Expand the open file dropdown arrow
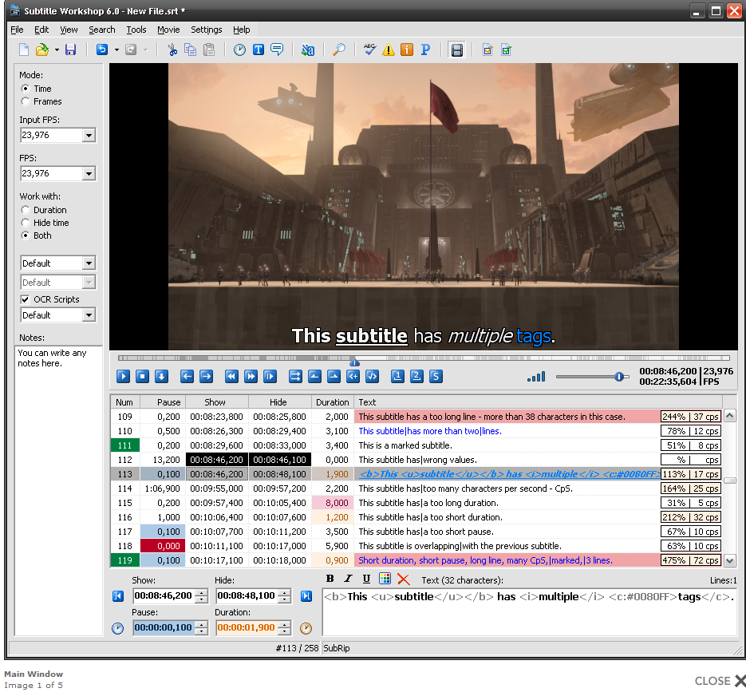746x700 pixels. pyautogui.click(x=57, y=50)
